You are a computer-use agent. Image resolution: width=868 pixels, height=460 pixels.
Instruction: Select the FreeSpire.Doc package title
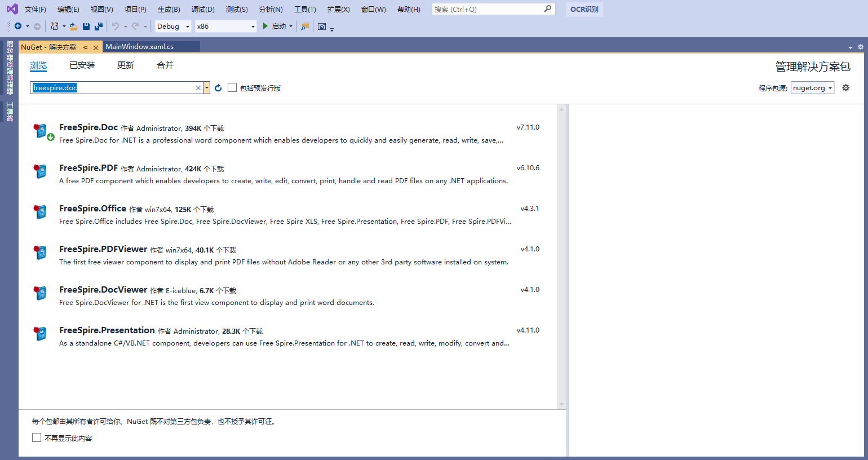click(x=88, y=127)
